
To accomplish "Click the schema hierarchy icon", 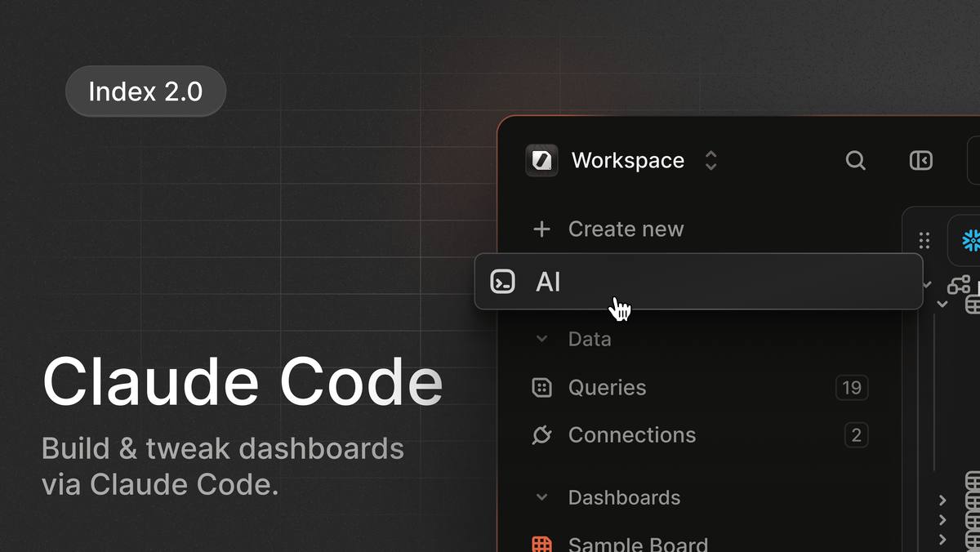I will (x=958, y=285).
